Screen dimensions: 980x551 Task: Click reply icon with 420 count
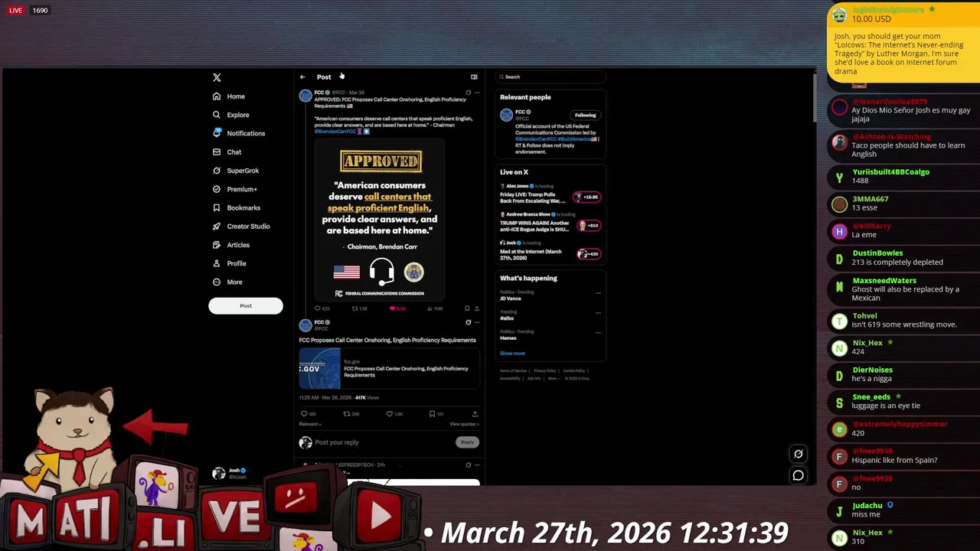pyautogui.click(x=322, y=308)
